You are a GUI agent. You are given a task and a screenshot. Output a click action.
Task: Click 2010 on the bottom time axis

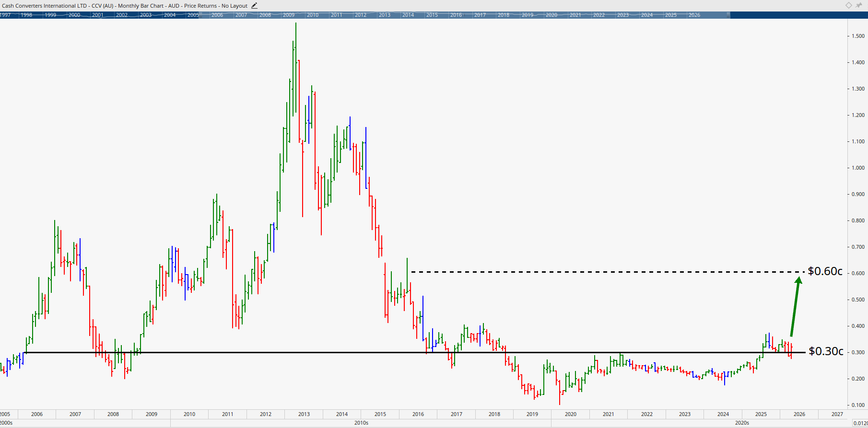pyautogui.click(x=189, y=414)
